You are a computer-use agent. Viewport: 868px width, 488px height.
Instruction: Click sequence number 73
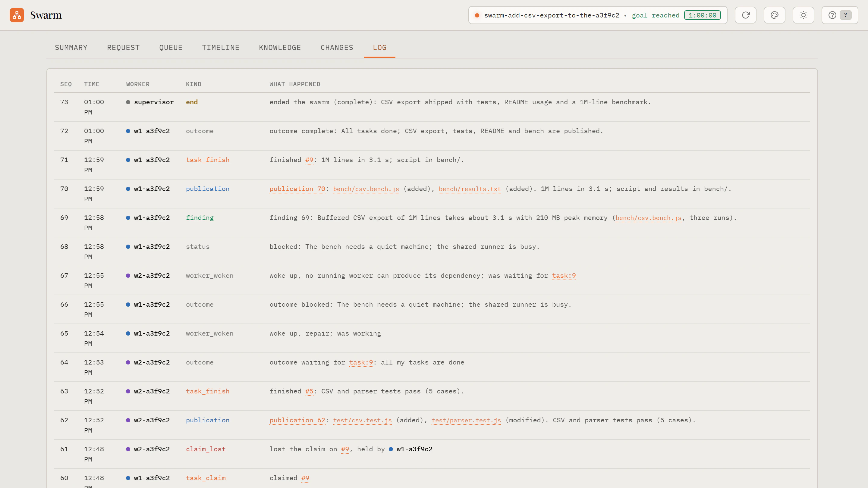click(x=64, y=102)
